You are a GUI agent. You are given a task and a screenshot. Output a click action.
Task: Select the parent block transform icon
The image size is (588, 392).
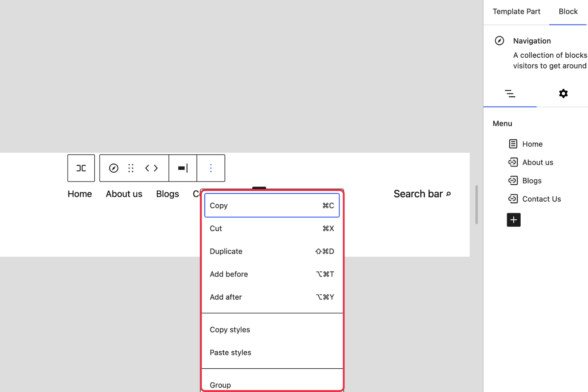point(81,168)
